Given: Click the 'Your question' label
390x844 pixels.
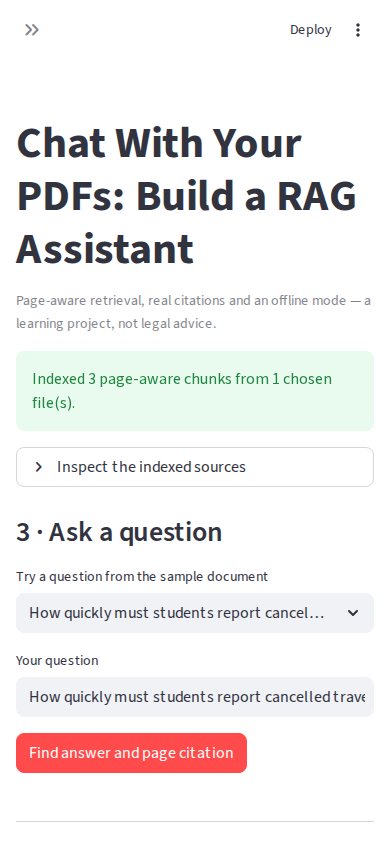Looking at the screenshot, I should [x=57, y=660].
